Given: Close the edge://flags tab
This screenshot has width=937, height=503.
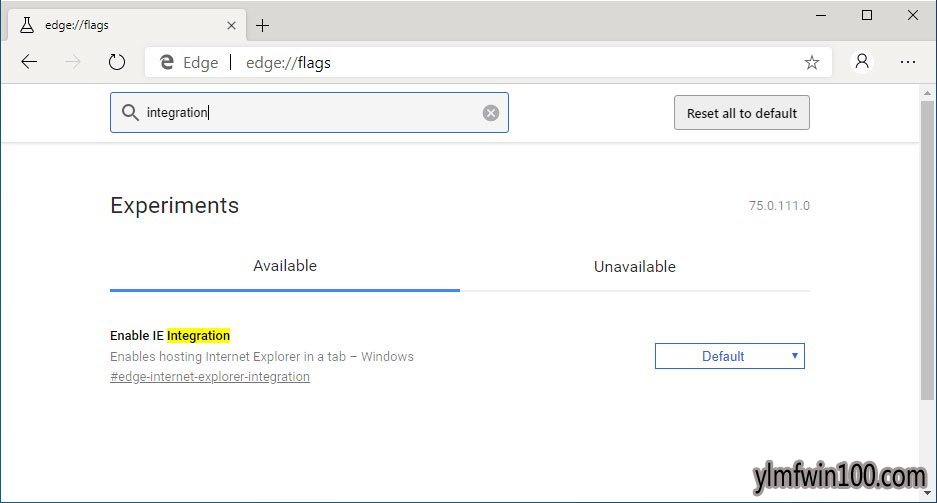Looking at the screenshot, I should point(231,26).
